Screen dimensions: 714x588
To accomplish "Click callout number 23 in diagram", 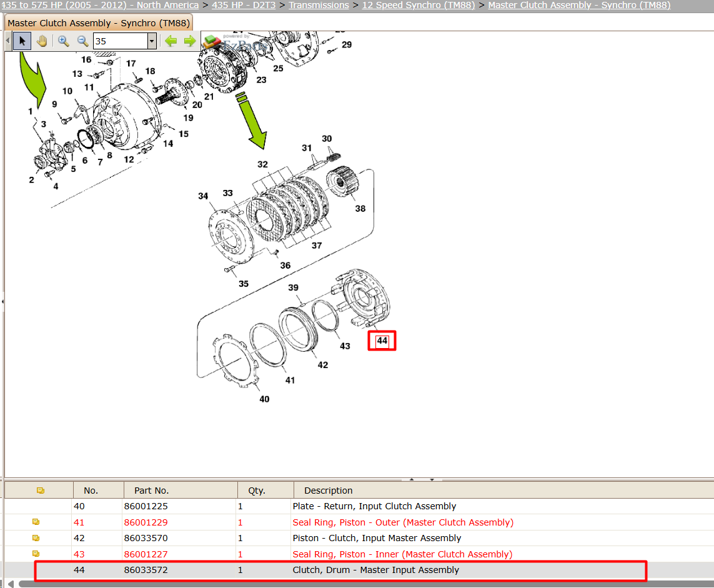I will (x=261, y=80).
